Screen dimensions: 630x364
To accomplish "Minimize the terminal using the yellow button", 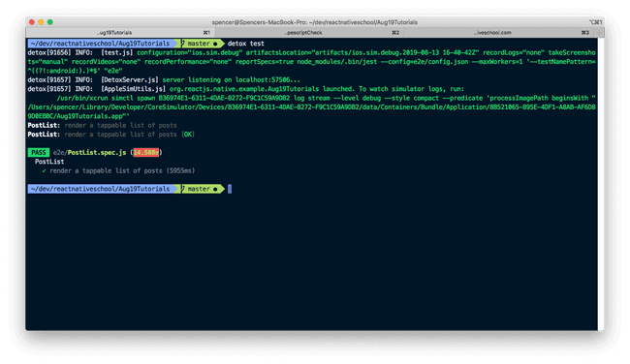I will [41, 22].
